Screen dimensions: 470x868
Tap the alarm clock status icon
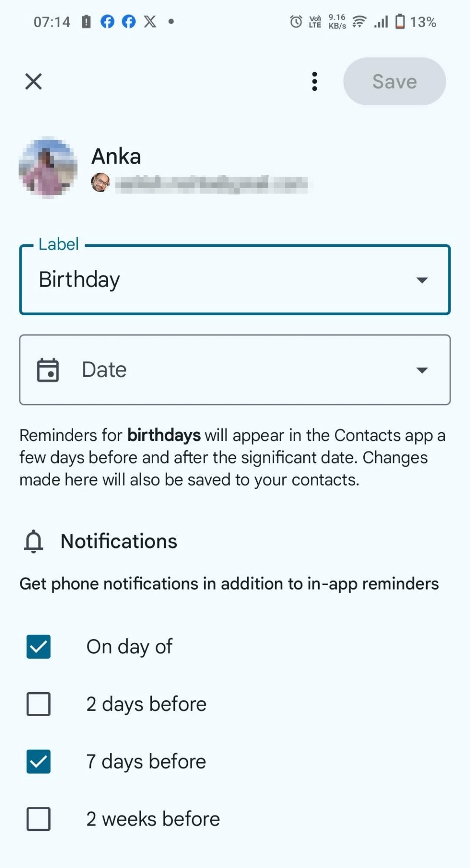coord(296,21)
